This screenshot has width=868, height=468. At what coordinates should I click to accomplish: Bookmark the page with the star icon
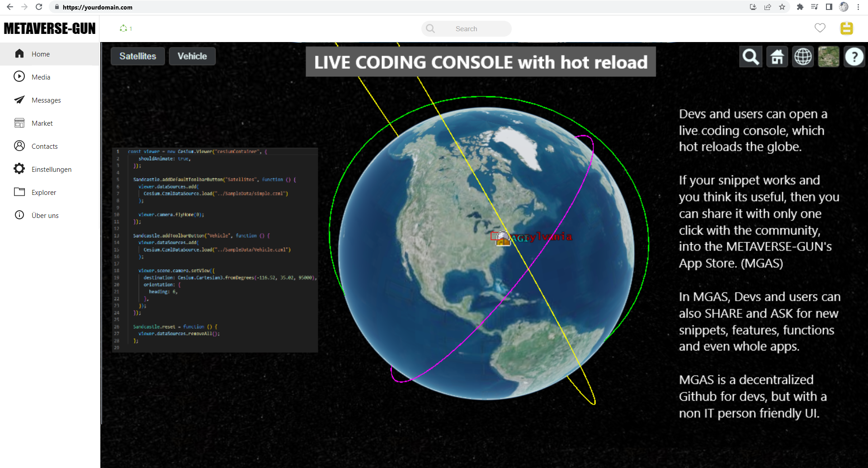click(783, 7)
